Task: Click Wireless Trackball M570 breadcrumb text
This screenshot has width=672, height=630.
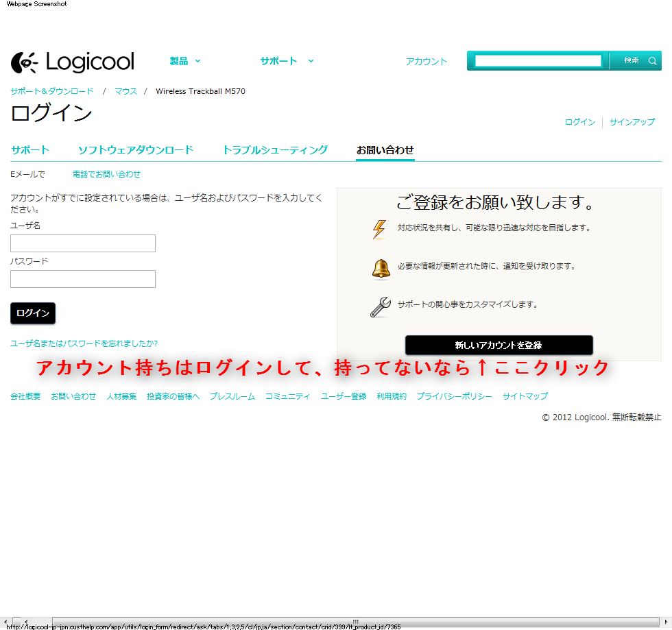Action: pos(200,91)
